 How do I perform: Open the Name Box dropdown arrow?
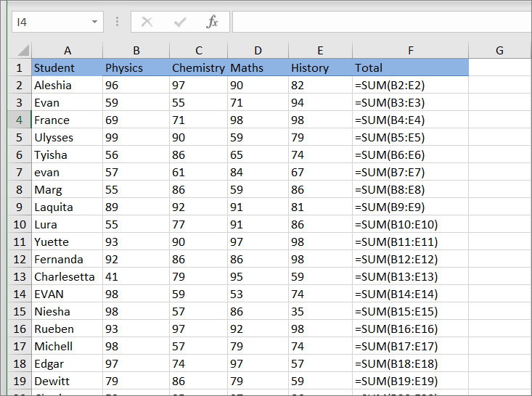[x=94, y=22]
